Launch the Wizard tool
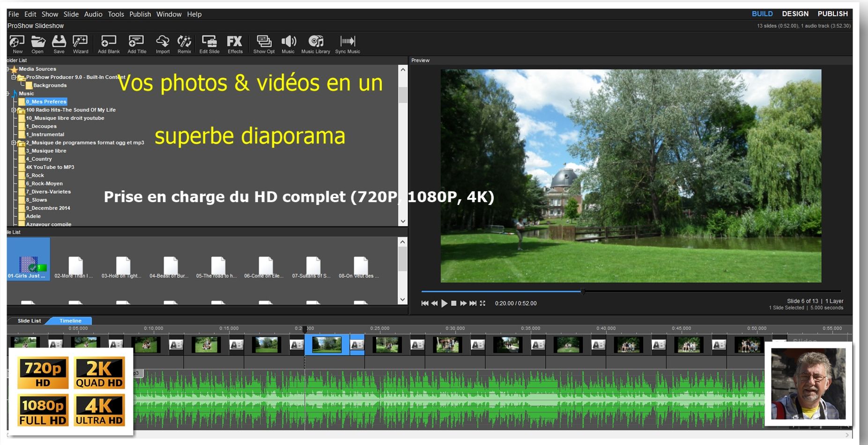 81,44
